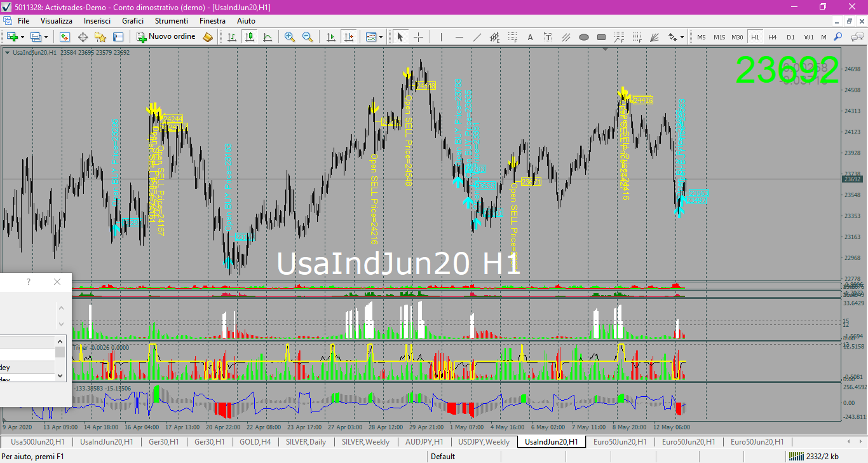
Task: Switch to M5 timeframe
Action: [x=702, y=37]
